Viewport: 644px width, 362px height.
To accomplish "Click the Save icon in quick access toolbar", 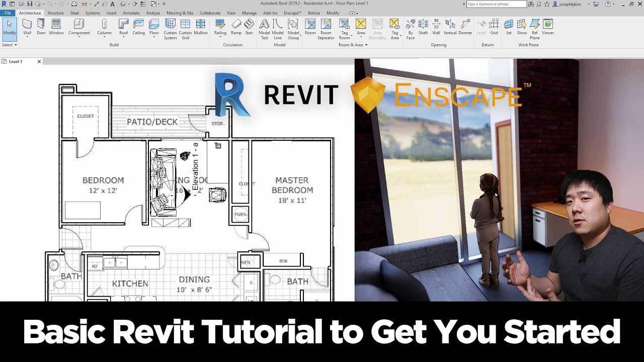I will (30, 4).
